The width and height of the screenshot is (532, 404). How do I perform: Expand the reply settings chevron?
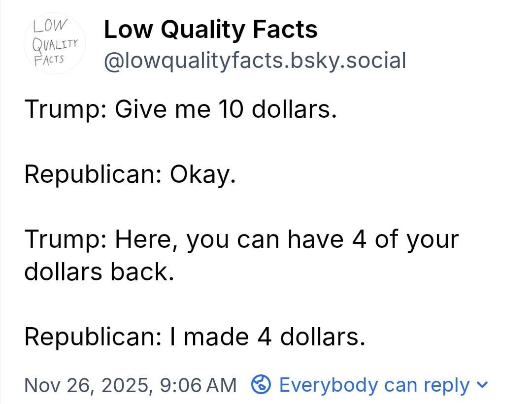(483, 384)
